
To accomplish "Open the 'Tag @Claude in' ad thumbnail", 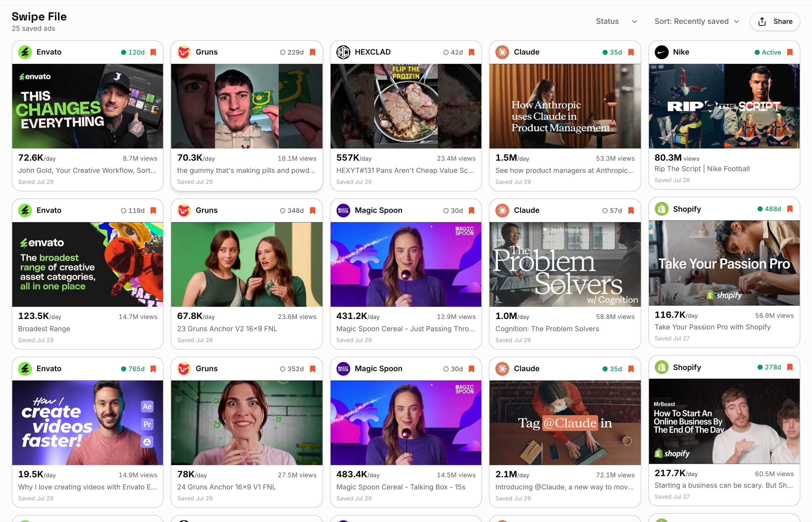I will [x=565, y=423].
